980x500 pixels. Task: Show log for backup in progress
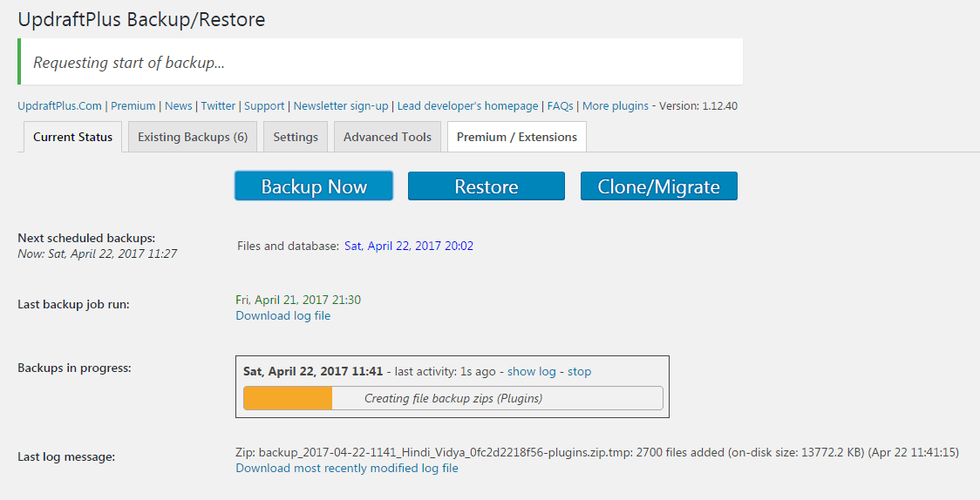tap(531, 371)
